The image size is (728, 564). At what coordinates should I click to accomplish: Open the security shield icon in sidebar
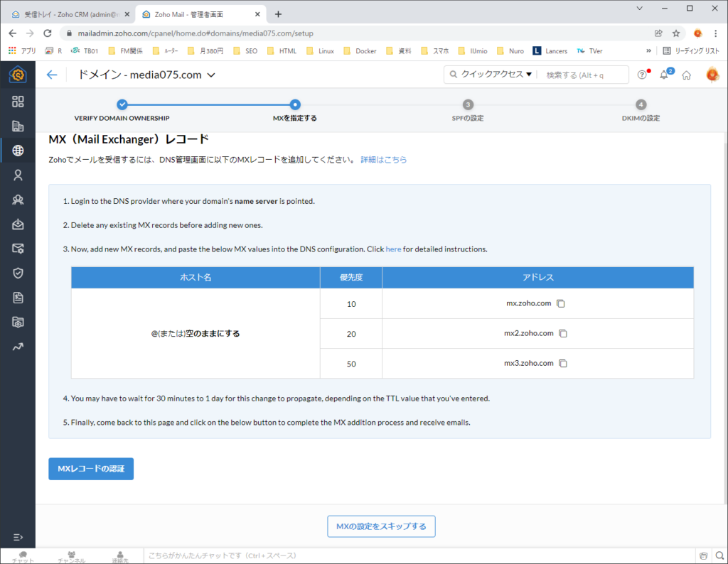(18, 273)
